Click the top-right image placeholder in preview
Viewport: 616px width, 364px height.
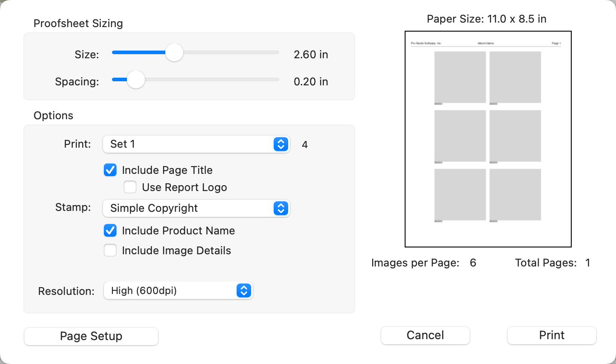[515, 77]
